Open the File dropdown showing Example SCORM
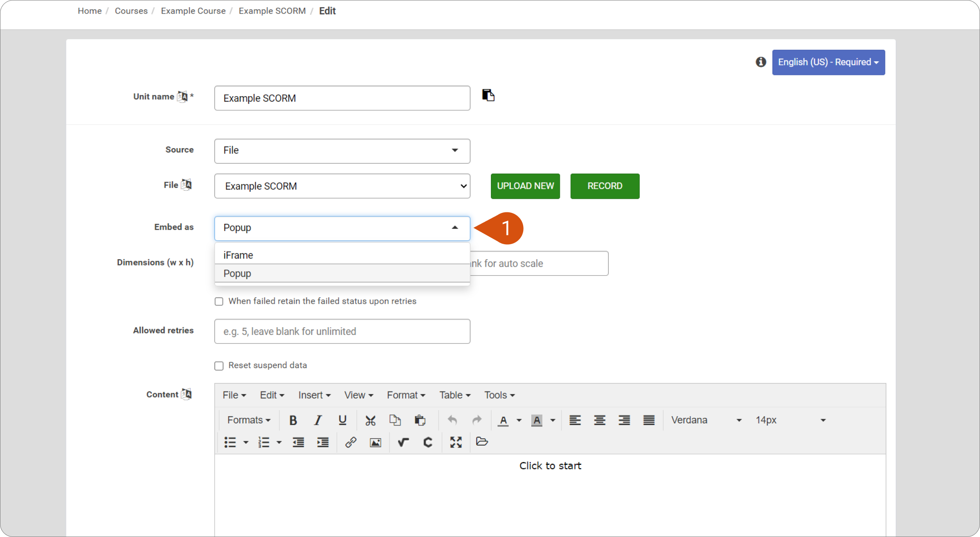Viewport: 980px width, 537px height. [342, 186]
